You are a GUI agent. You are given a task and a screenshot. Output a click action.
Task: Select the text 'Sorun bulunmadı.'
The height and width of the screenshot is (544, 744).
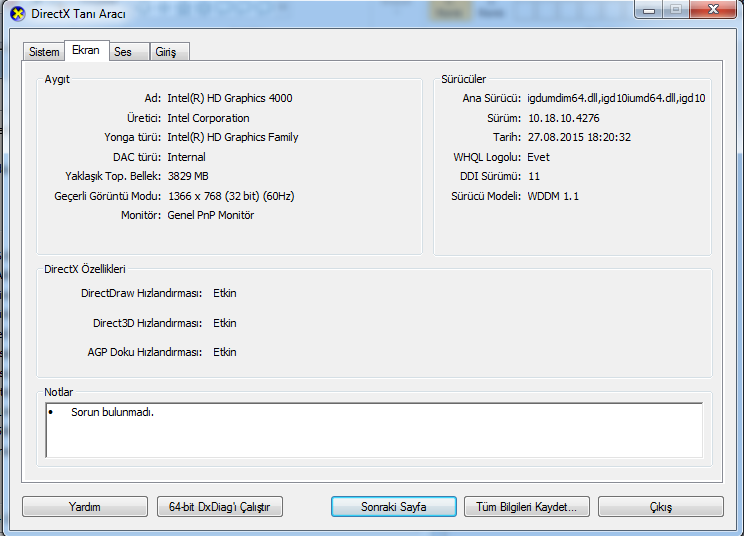pos(112,412)
